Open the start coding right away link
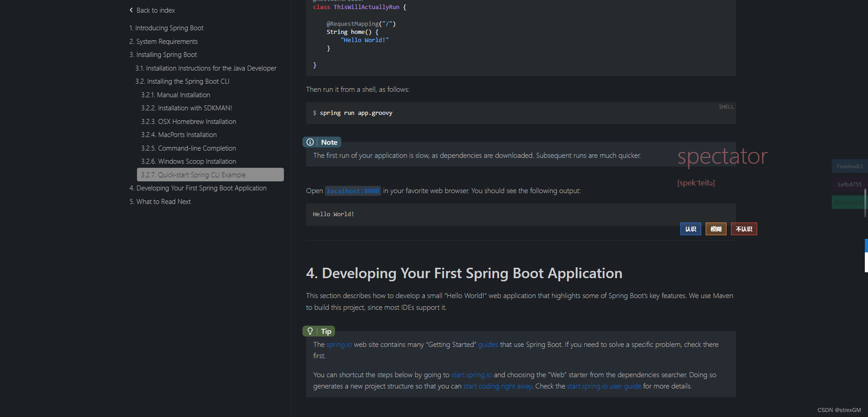Viewport: 868px width, 417px height. (498, 386)
